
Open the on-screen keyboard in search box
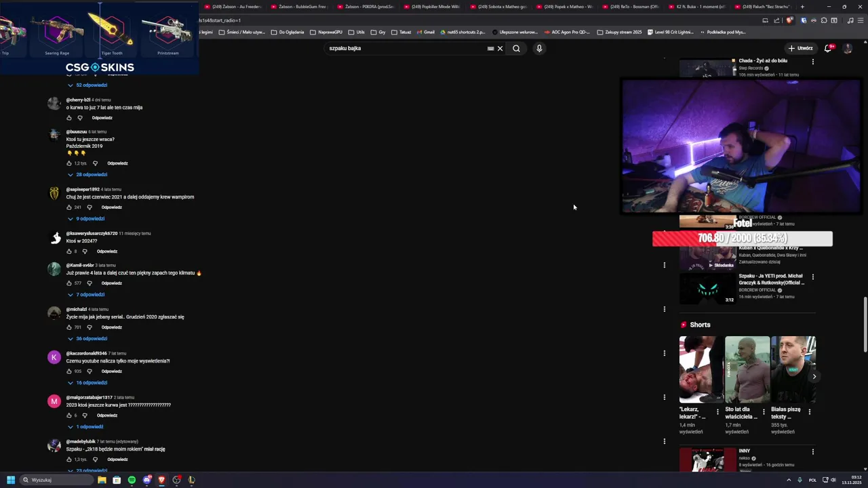[x=490, y=48]
